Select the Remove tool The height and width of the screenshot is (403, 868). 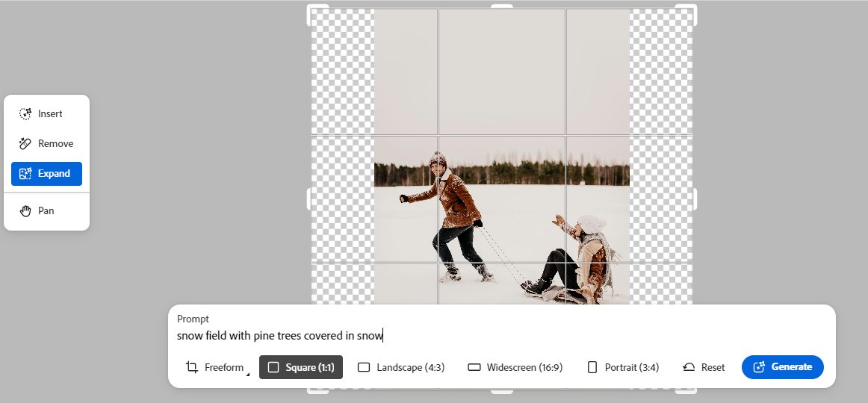click(46, 144)
